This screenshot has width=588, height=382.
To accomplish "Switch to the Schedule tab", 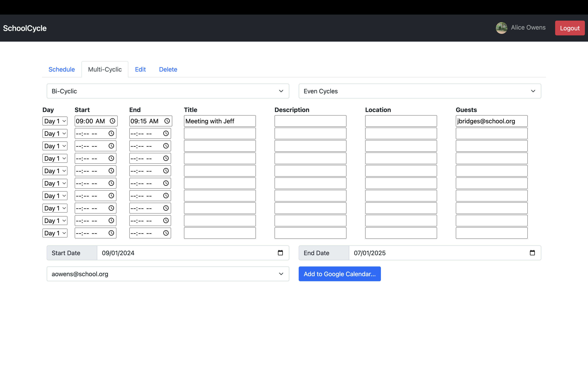I will coord(61,69).
